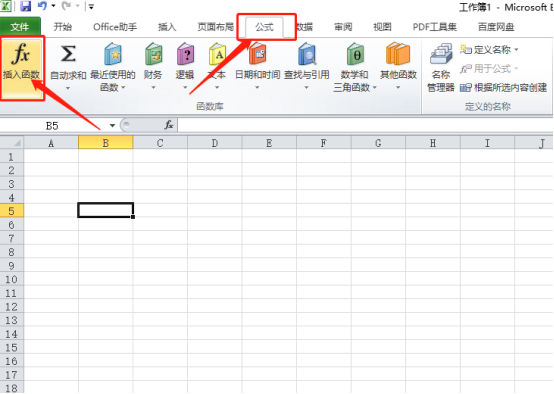Switch to PDF工具集 tab
Viewport: 554px width, 394px height.
[x=435, y=27]
